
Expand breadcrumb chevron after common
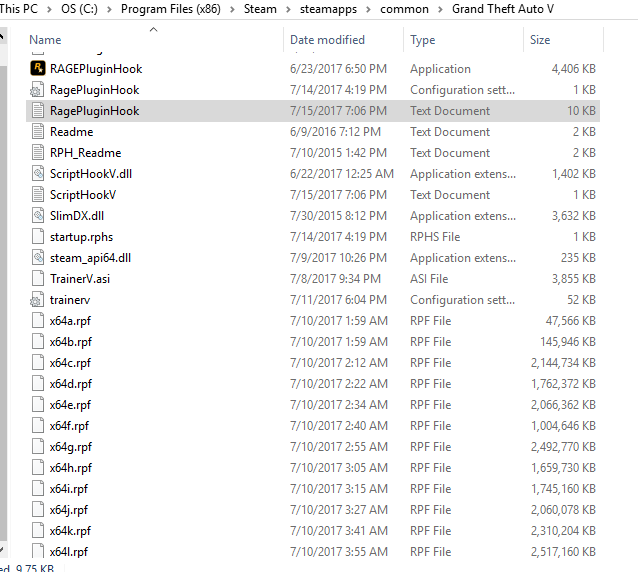[x=440, y=9]
